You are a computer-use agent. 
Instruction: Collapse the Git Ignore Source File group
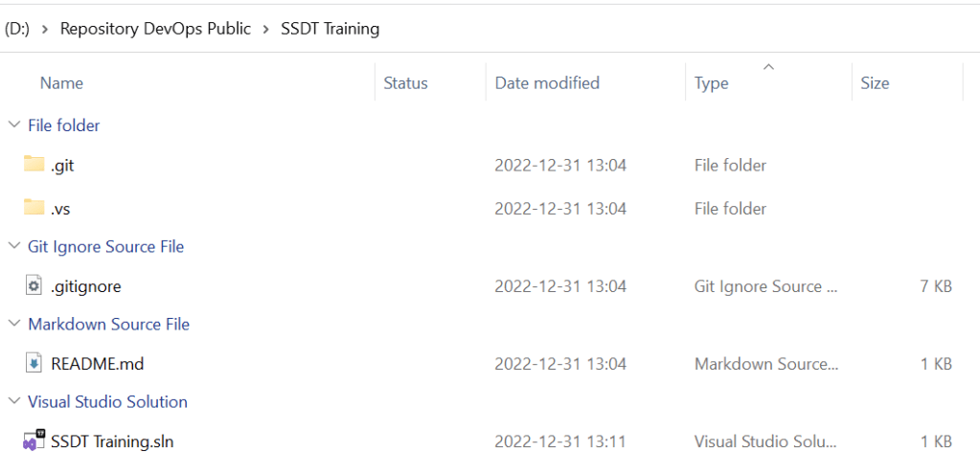pyautogui.click(x=13, y=246)
